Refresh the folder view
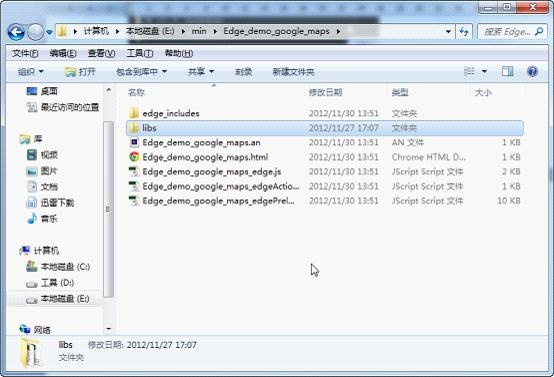 [x=464, y=32]
